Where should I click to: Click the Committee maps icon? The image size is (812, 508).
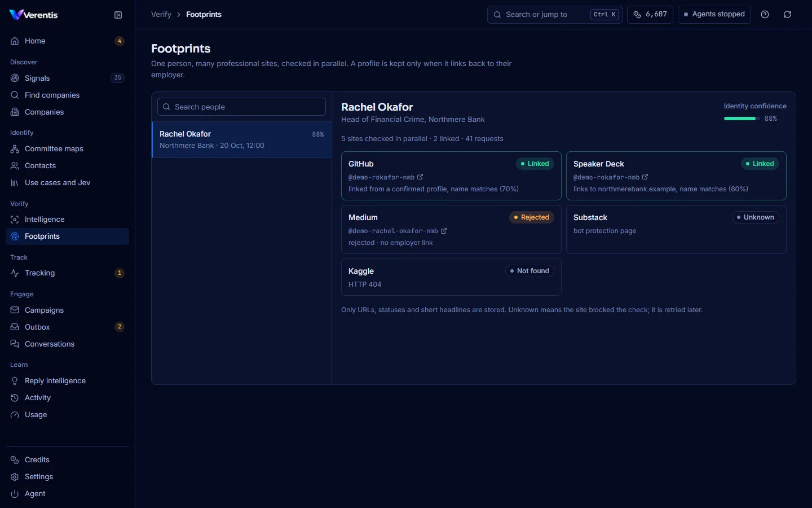(x=15, y=149)
